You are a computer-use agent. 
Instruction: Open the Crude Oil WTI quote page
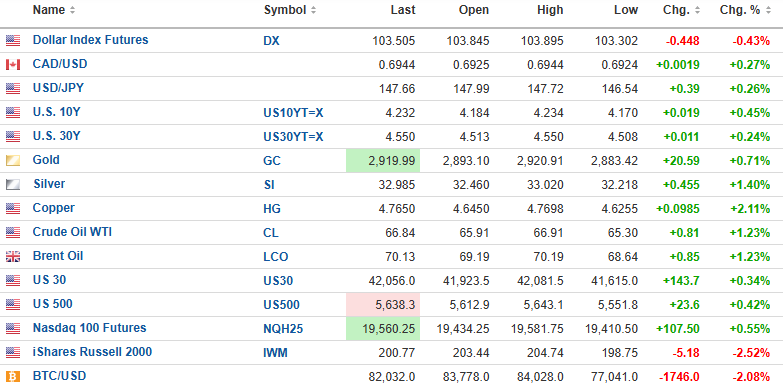[72, 232]
